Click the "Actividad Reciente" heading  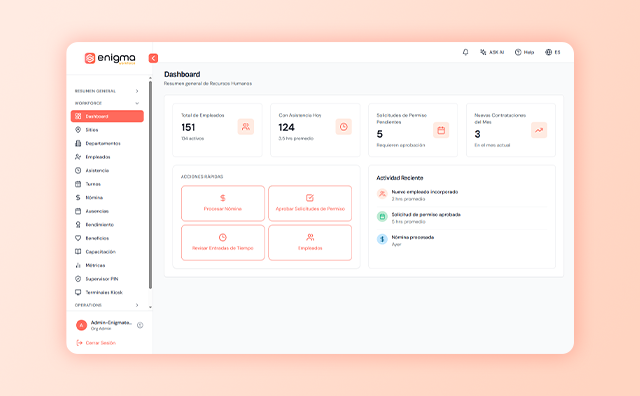400,178
